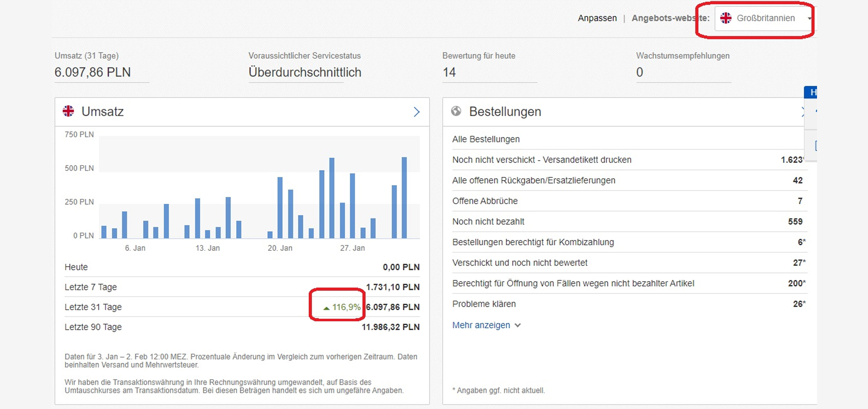Open the Noch nicht bezahlt orders
The width and height of the screenshot is (868, 409).
pos(488,221)
